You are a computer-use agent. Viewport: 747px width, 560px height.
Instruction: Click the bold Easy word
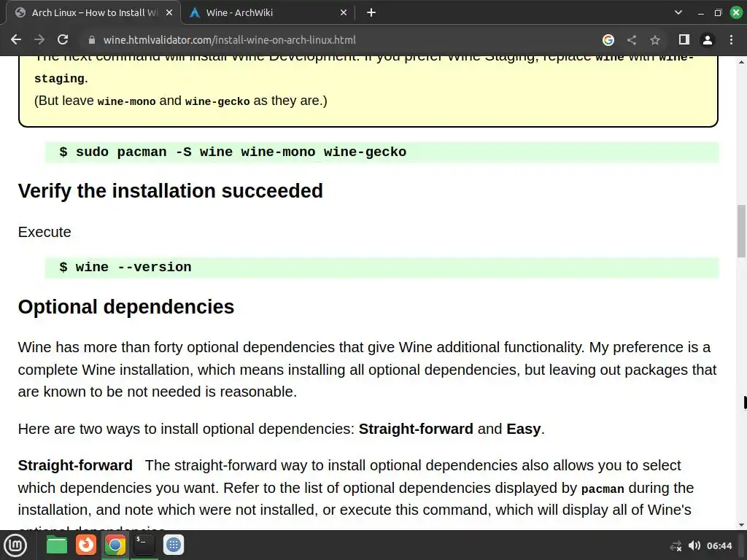tap(524, 429)
